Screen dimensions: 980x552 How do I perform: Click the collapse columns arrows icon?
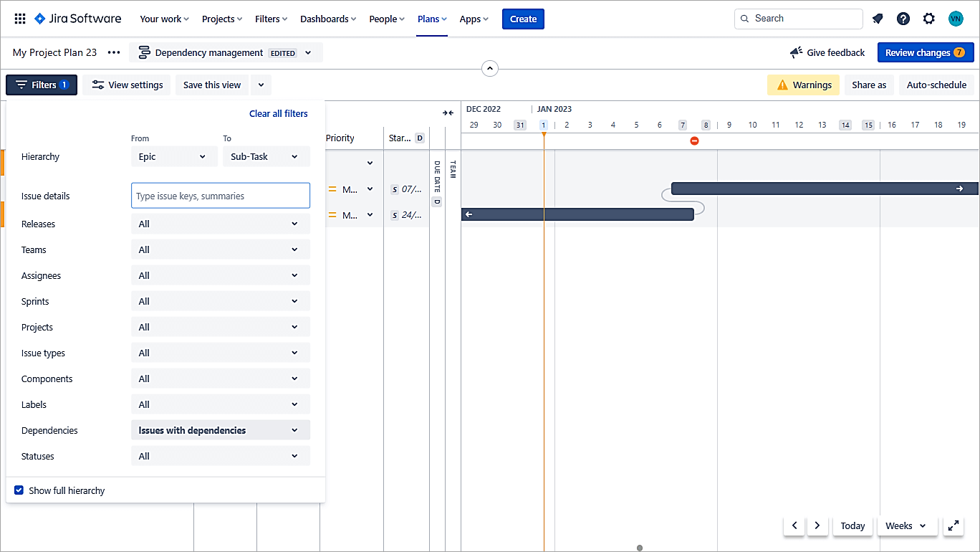448,113
